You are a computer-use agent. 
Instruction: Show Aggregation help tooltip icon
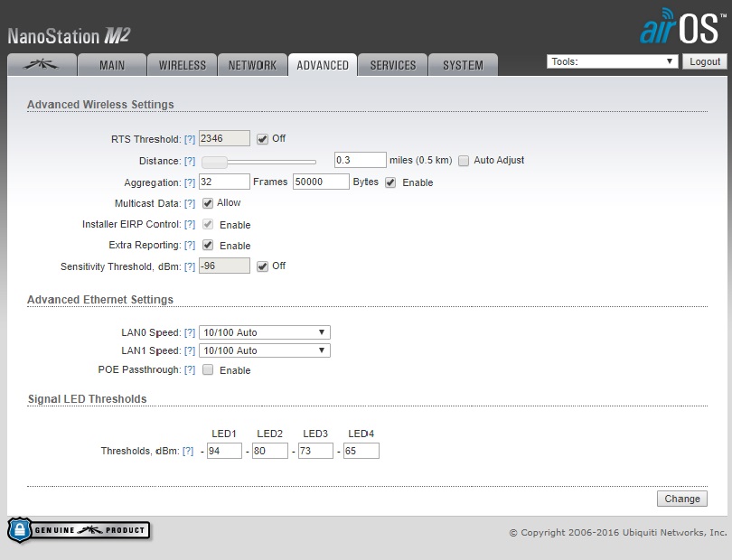pyautogui.click(x=190, y=182)
